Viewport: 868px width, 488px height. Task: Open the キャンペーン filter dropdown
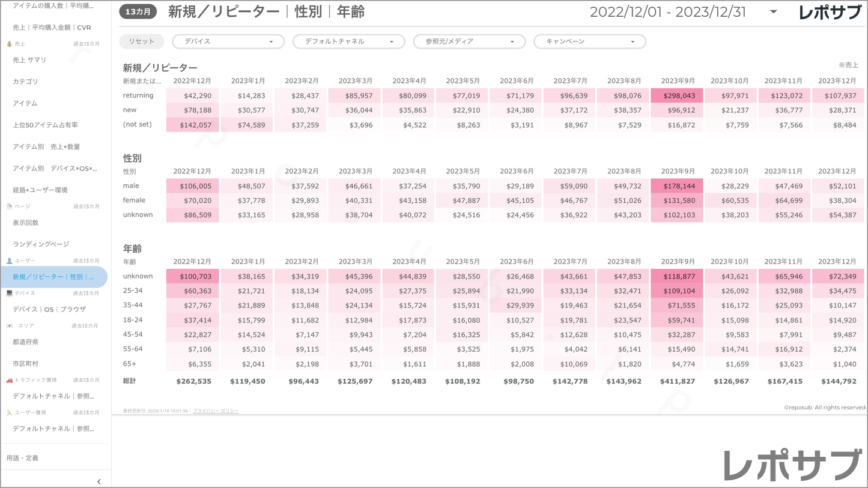coord(589,41)
